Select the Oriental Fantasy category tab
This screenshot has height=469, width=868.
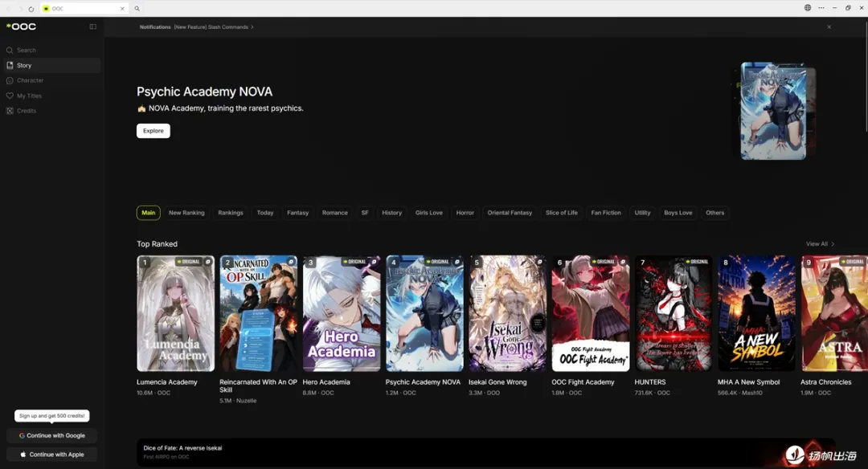pos(510,213)
